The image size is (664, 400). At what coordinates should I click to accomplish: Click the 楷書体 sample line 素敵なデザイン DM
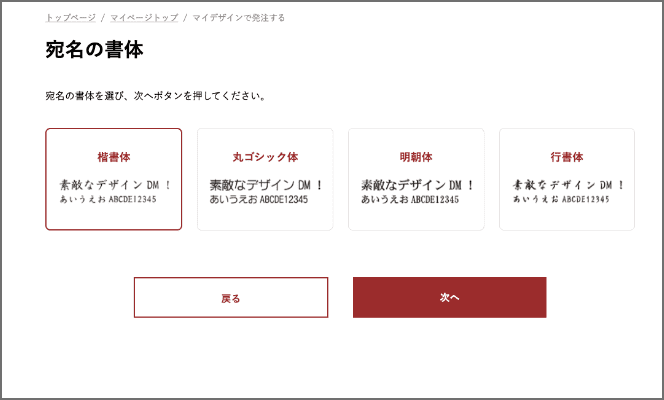coord(115,185)
